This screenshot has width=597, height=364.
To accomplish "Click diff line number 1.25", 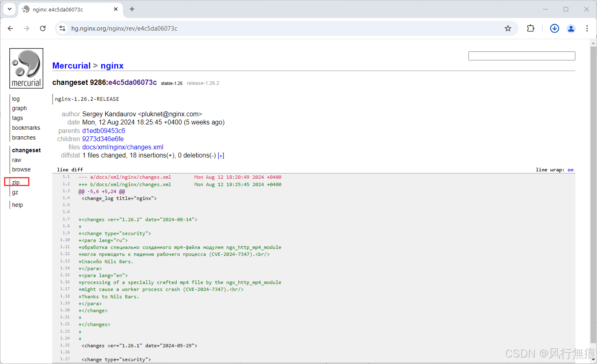I will tap(65, 345).
